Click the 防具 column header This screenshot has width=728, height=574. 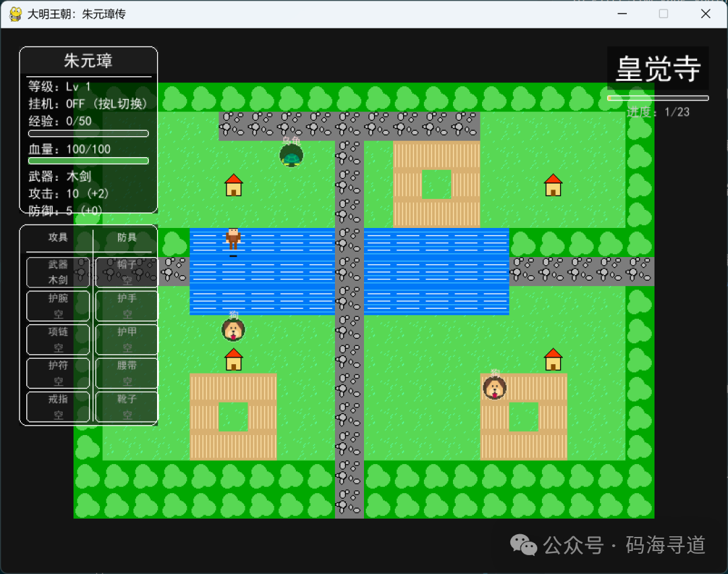coord(127,237)
